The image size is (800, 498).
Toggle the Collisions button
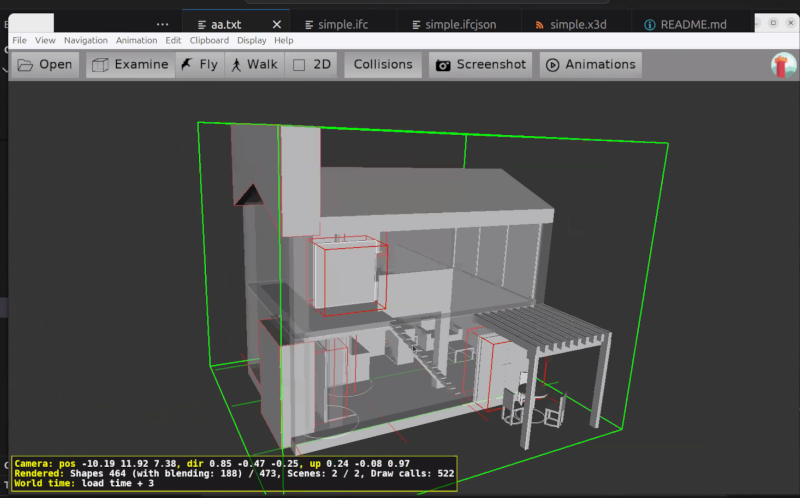383,64
